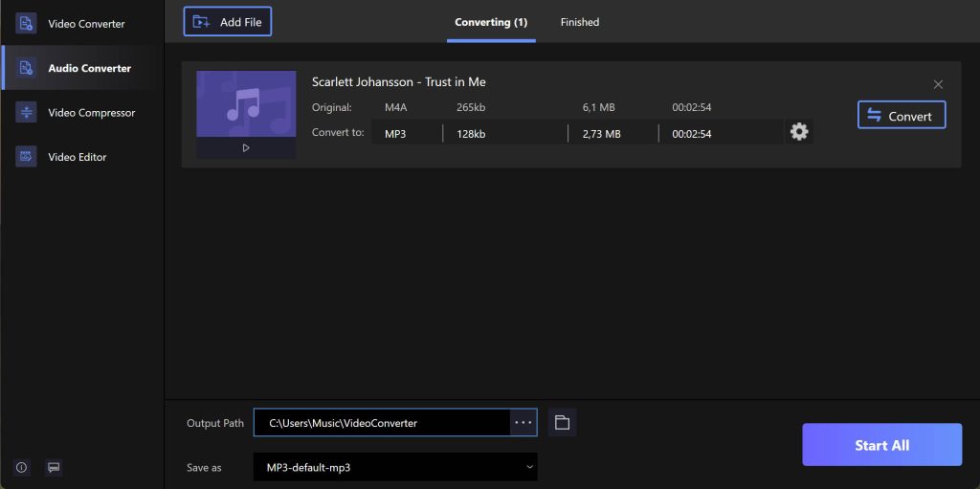This screenshot has width=980, height=489.
Task: Switch to the Converting (1) tab
Action: tap(491, 23)
